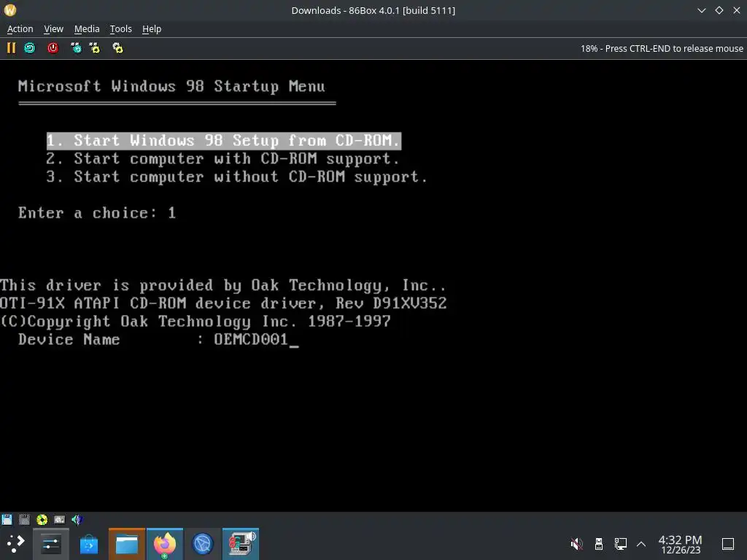Image resolution: width=747 pixels, height=560 pixels.
Task: Switch to the Dolphin file manager
Action: [x=127, y=544]
